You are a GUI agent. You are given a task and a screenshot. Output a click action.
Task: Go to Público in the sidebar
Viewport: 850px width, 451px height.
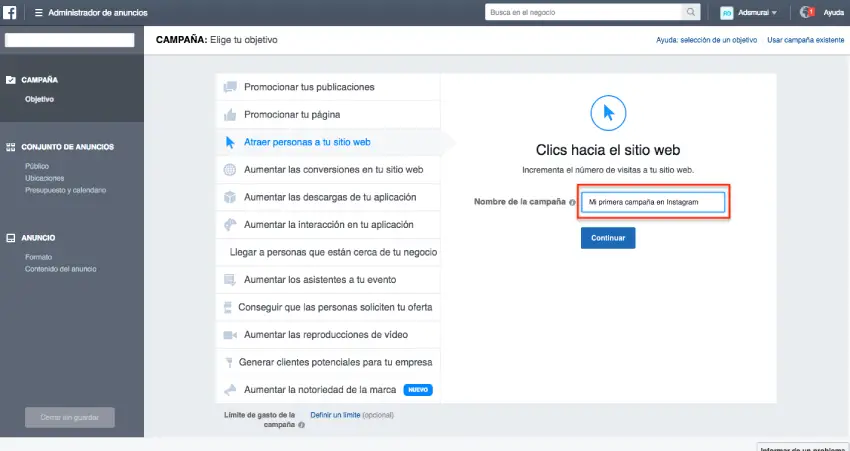(x=37, y=166)
